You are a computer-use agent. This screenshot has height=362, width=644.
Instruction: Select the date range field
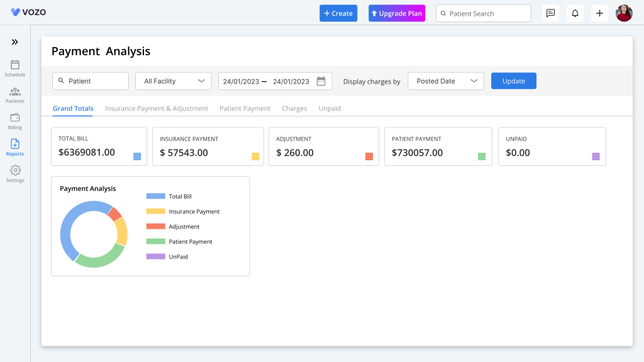tap(275, 81)
